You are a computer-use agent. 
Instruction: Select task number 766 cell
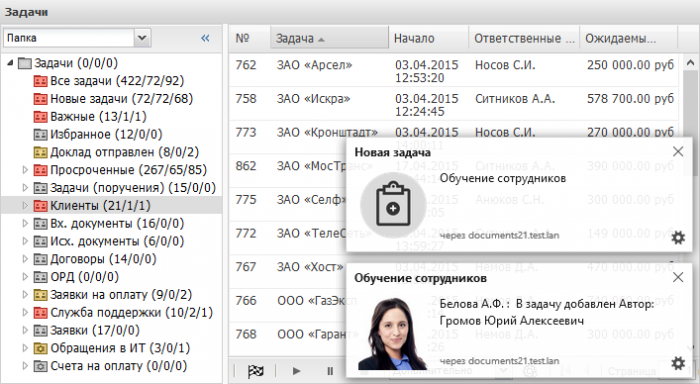click(246, 301)
